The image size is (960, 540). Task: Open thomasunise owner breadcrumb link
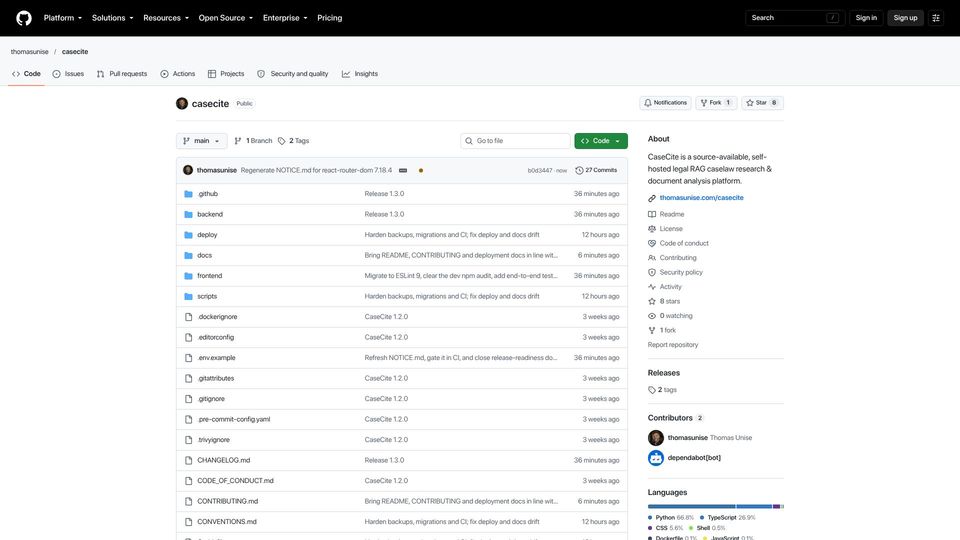(x=29, y=51)
